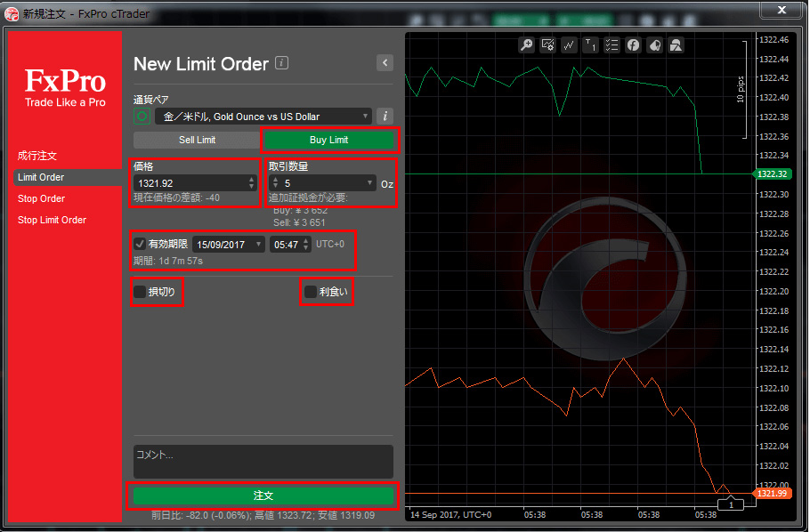This screenshot has height=532, width=810.
Task: Click the 前日比 daily change status line
Action: click(263, 515)
